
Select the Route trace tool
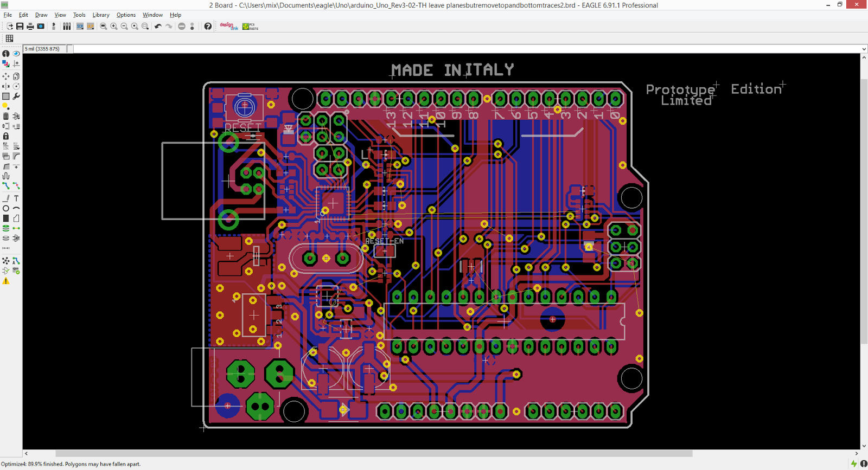coord(6,185)
